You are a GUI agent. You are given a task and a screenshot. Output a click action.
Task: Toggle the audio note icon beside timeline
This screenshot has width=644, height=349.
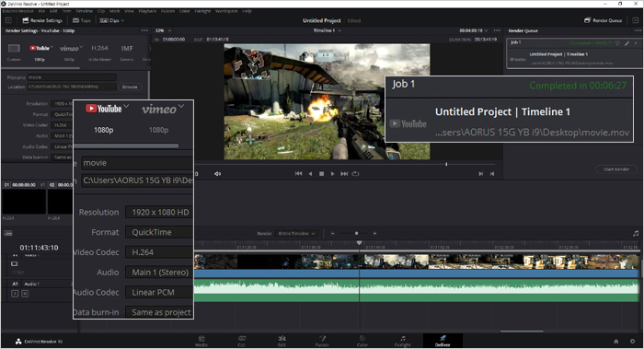(636, 234)
